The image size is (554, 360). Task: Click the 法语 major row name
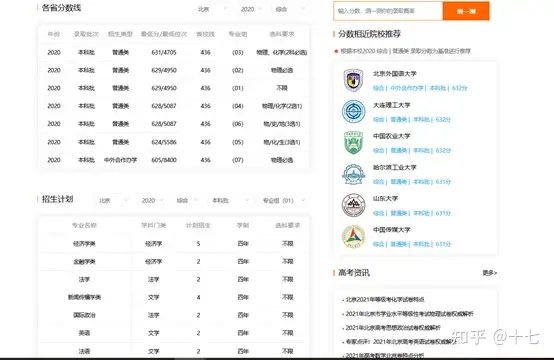pos(84,351)
